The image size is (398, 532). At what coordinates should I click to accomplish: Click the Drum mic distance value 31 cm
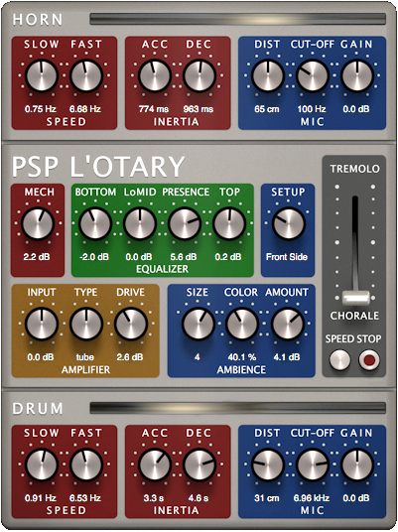267,498
